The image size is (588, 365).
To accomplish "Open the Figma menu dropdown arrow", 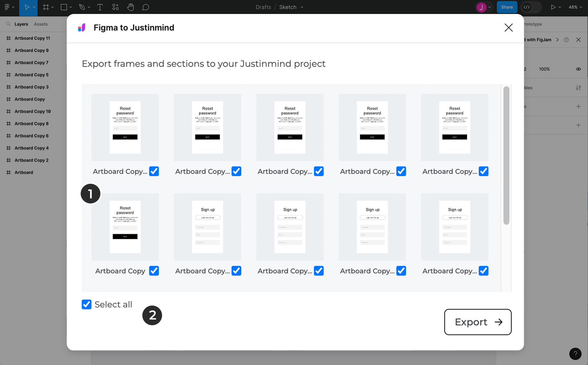I will point(13,7).
